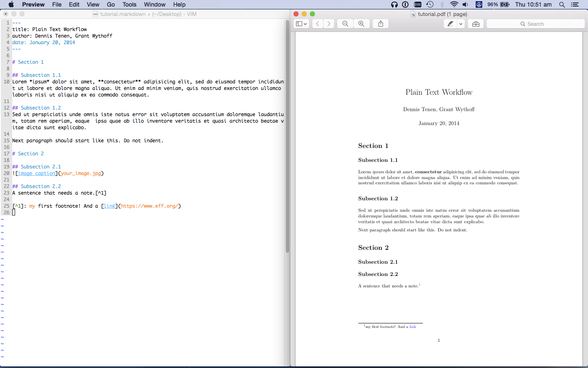Screen dimensions: 588x368
Task: Toggle Bluetooth via the menu bar icon
Action: (x=442, y=4)
